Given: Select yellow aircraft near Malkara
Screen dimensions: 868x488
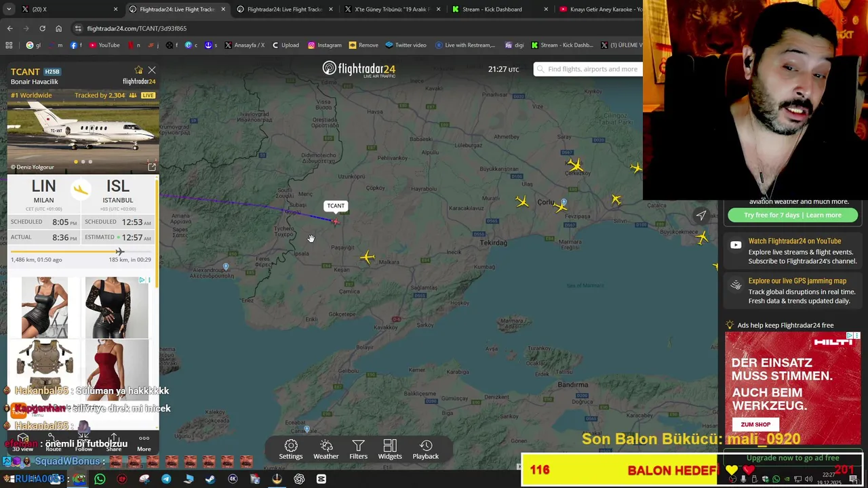Looking at the screenshot, I should [367, 257].
